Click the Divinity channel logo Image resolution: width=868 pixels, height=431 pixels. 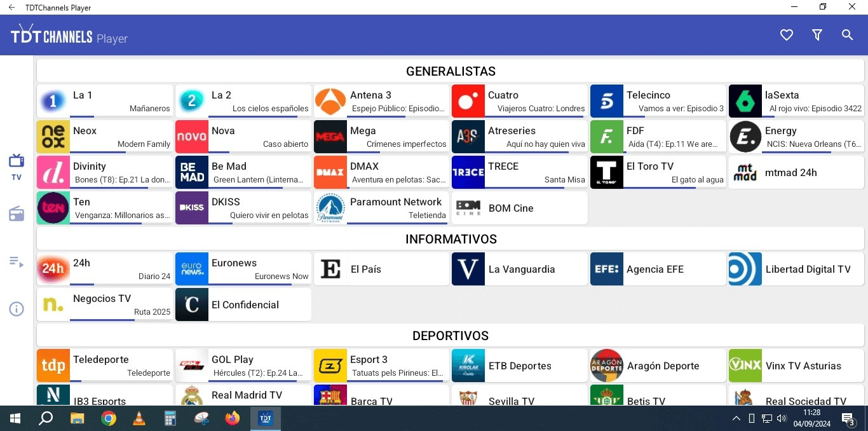tap(53, 172)
